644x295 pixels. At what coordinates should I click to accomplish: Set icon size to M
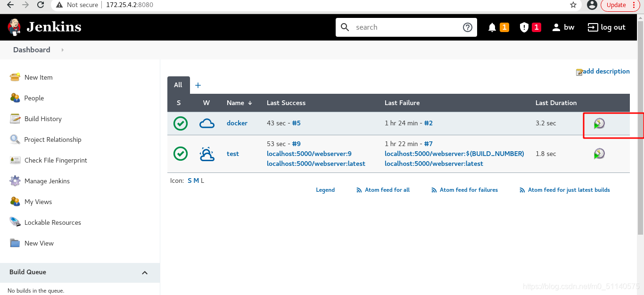click(x=196, y=180)
